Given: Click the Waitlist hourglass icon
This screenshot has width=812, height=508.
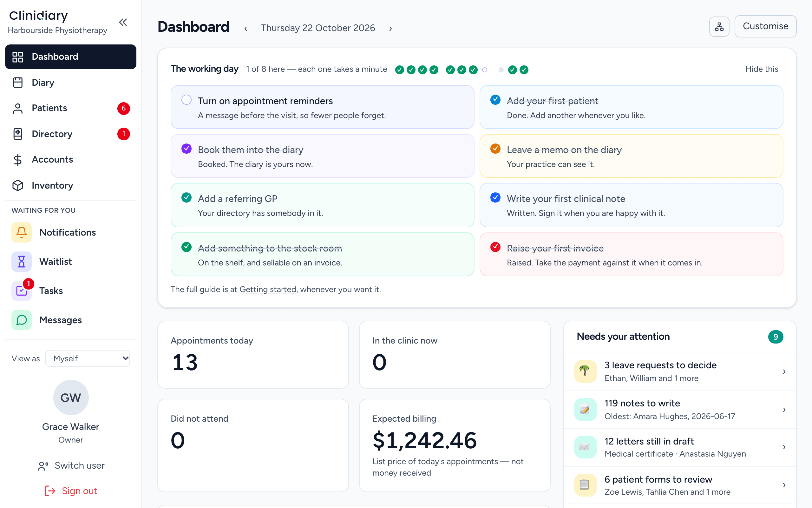Looking at the screenshot, I should (x=22, y=261).
